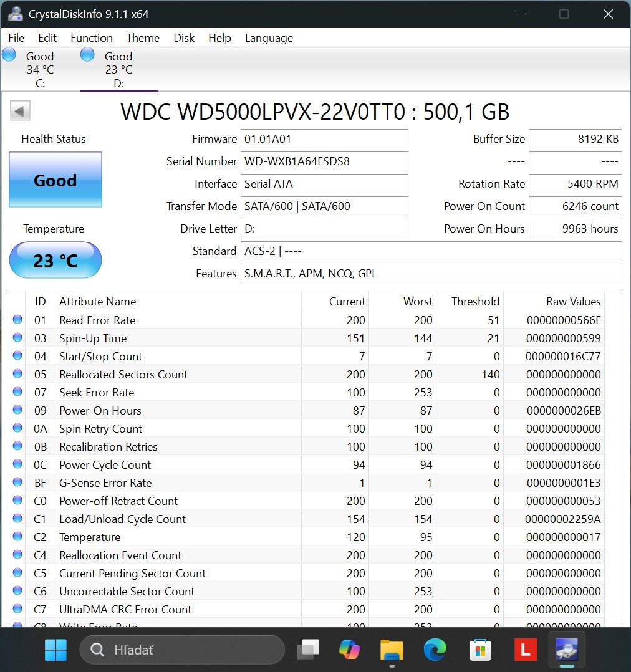Click the Rotation Rate field 5400 RPM
The height and width of the screenshot is (672, 631).
tap(575, 184)
